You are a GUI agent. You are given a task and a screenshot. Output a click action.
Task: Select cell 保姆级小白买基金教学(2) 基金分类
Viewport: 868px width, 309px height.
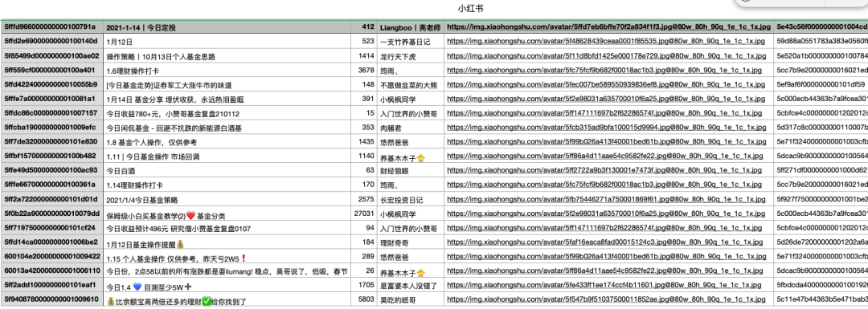pos(227,214)
